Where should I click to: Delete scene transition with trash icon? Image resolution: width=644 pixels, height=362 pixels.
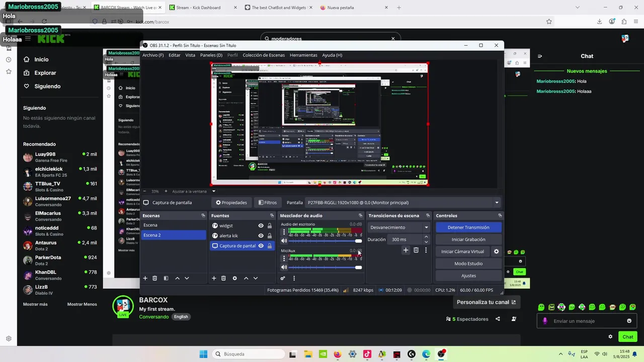pos(416,250)
